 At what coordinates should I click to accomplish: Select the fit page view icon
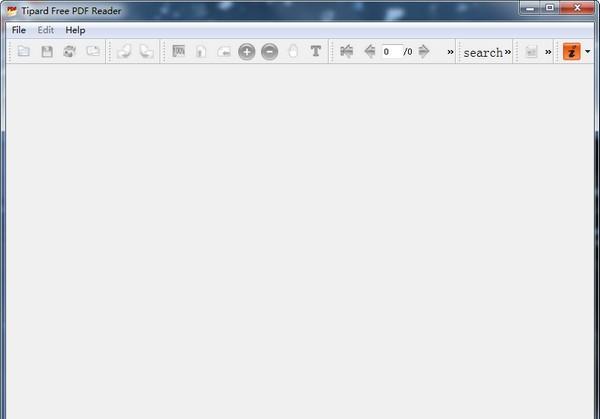pos(201,51)
